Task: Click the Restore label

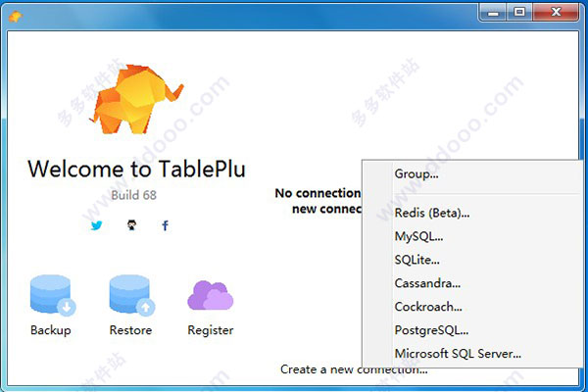Action: (x=130, y=330)
